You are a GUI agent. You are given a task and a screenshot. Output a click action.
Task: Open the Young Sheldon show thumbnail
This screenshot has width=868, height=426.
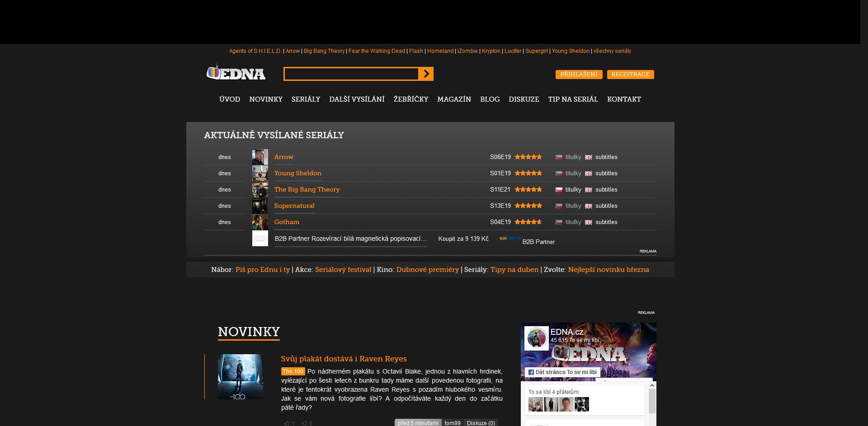(x=260, y=173)
